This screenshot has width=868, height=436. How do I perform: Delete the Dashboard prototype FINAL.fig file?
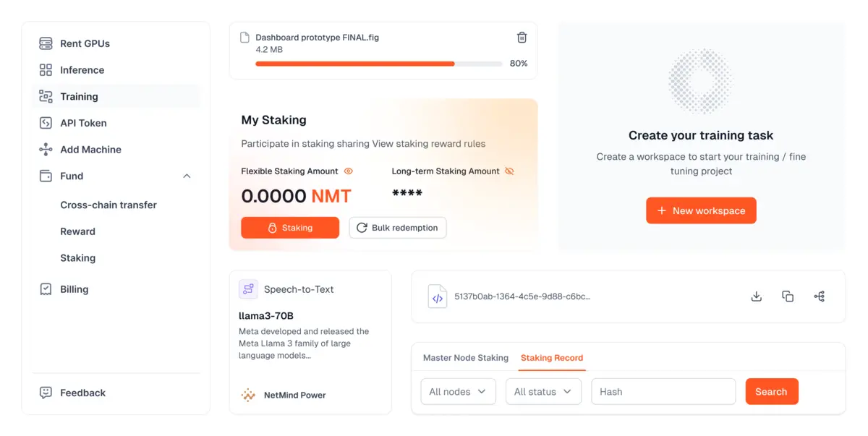(x=522, y=38)
